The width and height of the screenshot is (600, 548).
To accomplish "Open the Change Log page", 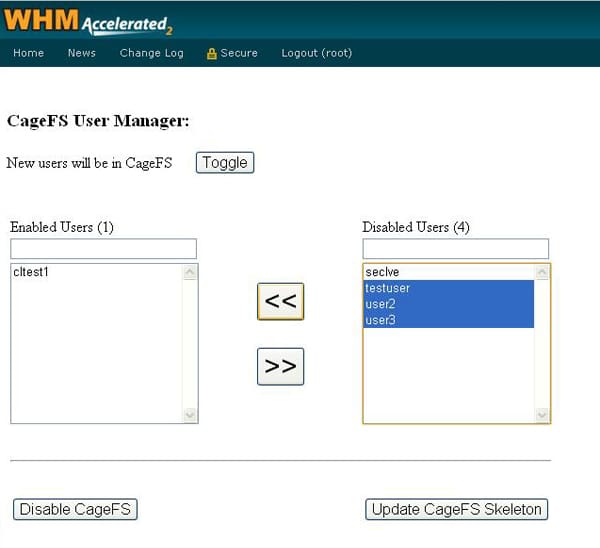I will [x=152, y=53].
